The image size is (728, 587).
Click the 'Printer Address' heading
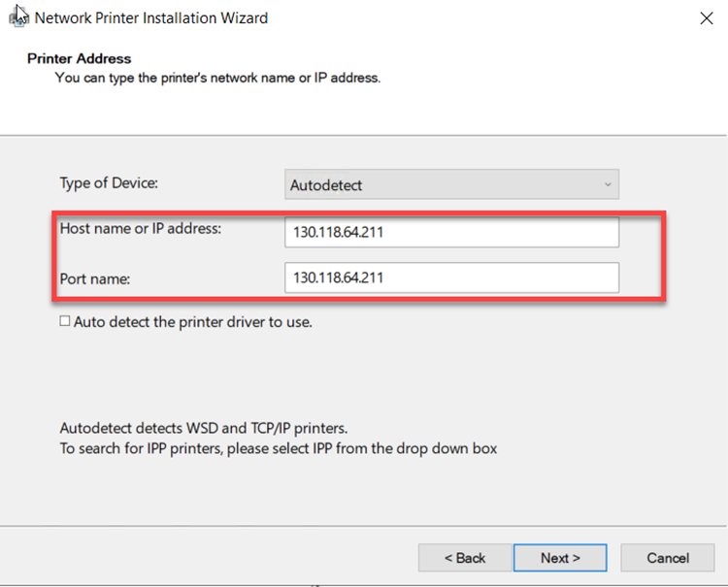click(79, 58)
